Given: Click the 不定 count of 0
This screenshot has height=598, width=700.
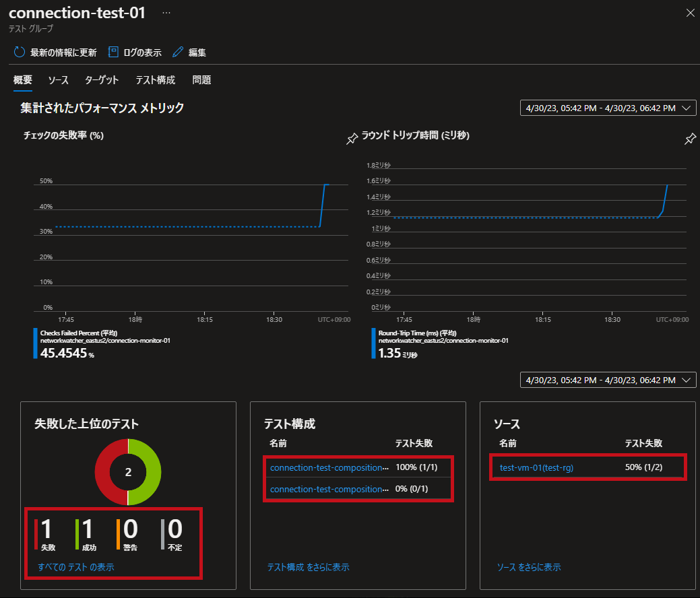Looking at the screenshot, I should (175, 529).
